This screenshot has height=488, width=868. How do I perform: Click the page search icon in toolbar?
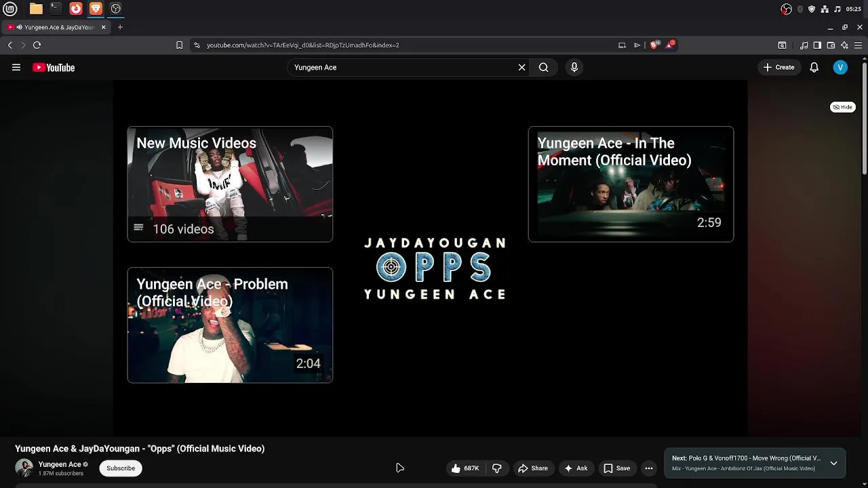(782, 45)
